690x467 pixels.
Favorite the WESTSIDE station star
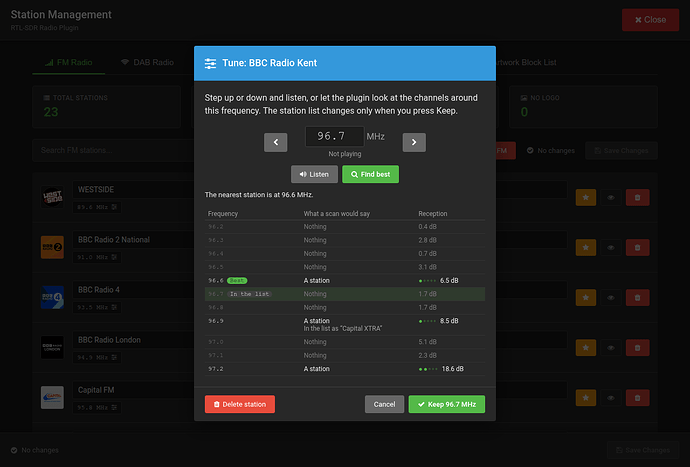tap(586, 198)
